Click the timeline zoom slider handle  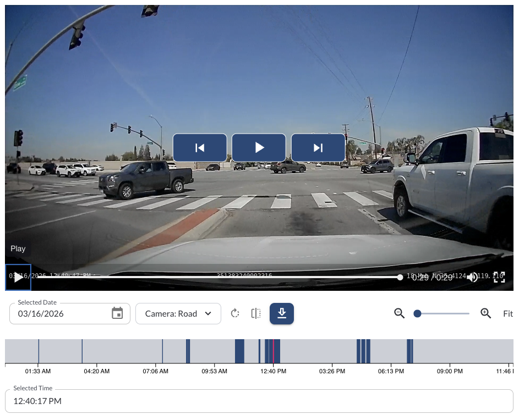tap(417, 313)
